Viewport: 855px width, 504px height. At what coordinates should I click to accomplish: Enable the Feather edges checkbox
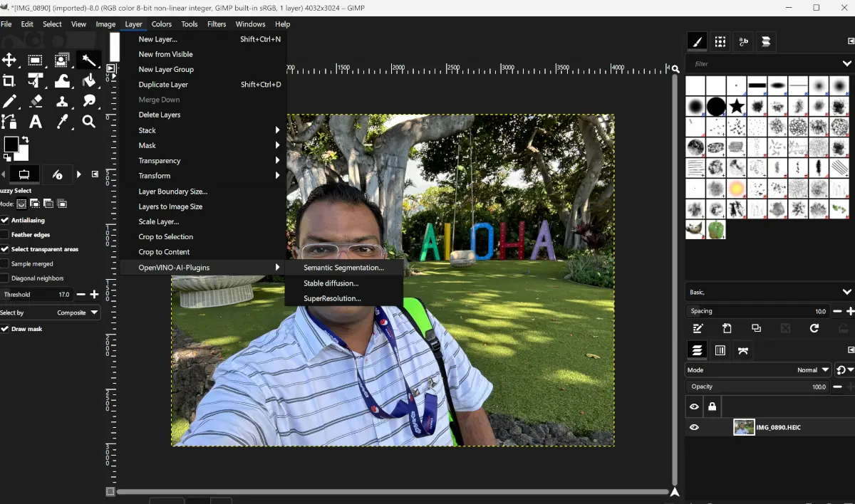pos(5,234)
